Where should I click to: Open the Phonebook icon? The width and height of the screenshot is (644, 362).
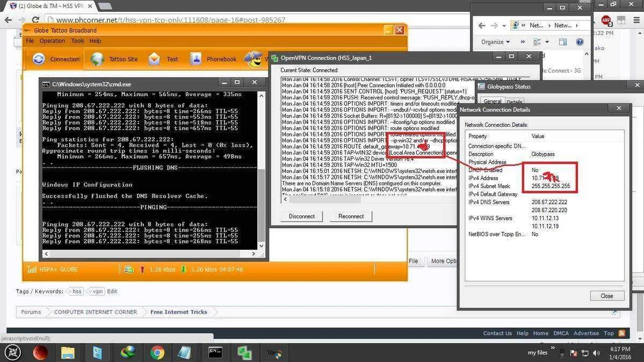196,59
